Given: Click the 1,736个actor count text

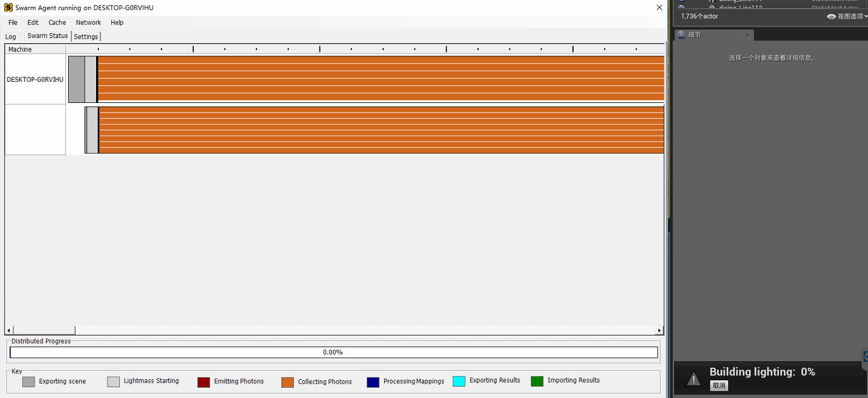Looking at the screenshot, I should (x=700, y=16).
